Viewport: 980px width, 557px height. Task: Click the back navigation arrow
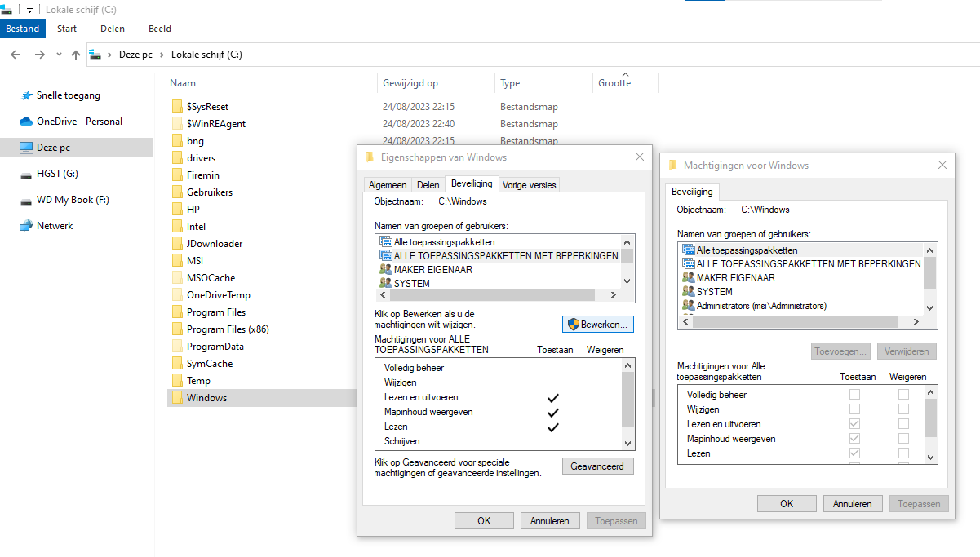(16, 55)
